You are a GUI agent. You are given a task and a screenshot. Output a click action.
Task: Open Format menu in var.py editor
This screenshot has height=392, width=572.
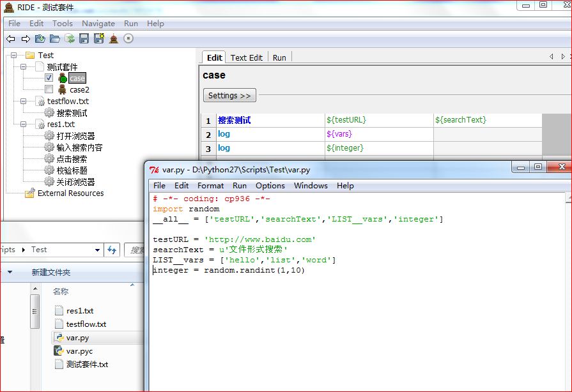point(210,186)
